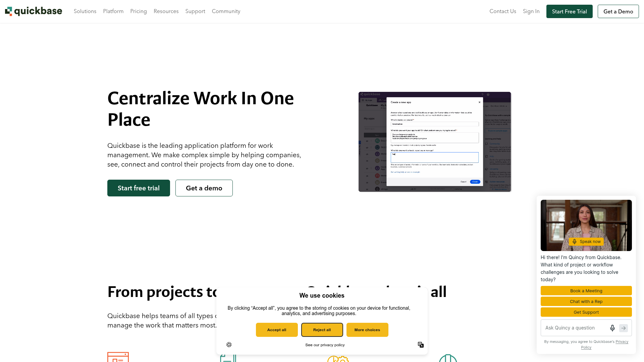Image resolution: width=644 pixels, height=362 pixels.
Task: Click the Speak now microphone button
Action: point(586,242)
